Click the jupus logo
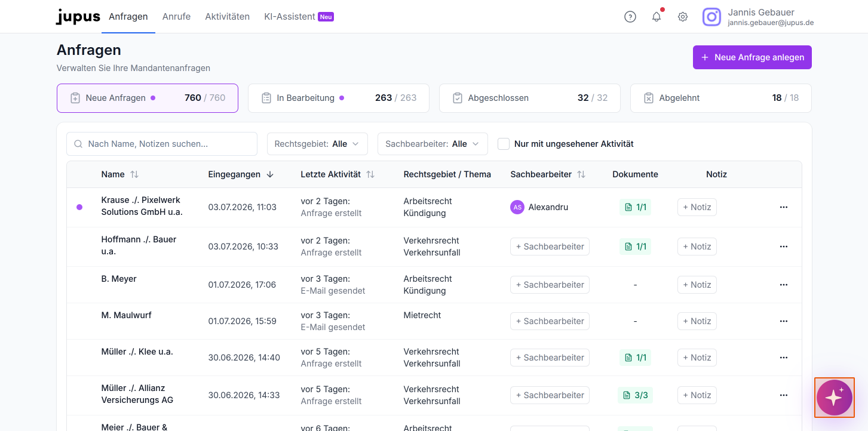The image size is (868, 431). pyautogui.click(x=78, y=17)
